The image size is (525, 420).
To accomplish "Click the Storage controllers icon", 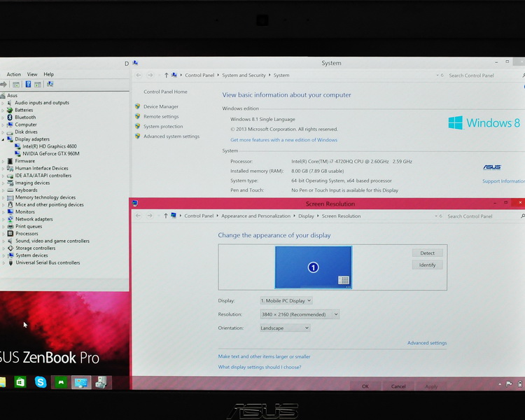I will point(10,248).
